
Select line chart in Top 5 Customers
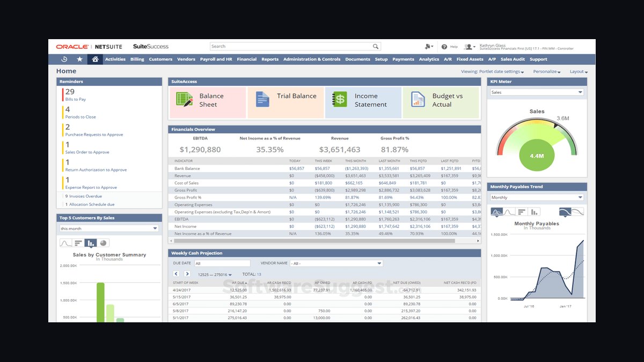click(x=65, y=243)
